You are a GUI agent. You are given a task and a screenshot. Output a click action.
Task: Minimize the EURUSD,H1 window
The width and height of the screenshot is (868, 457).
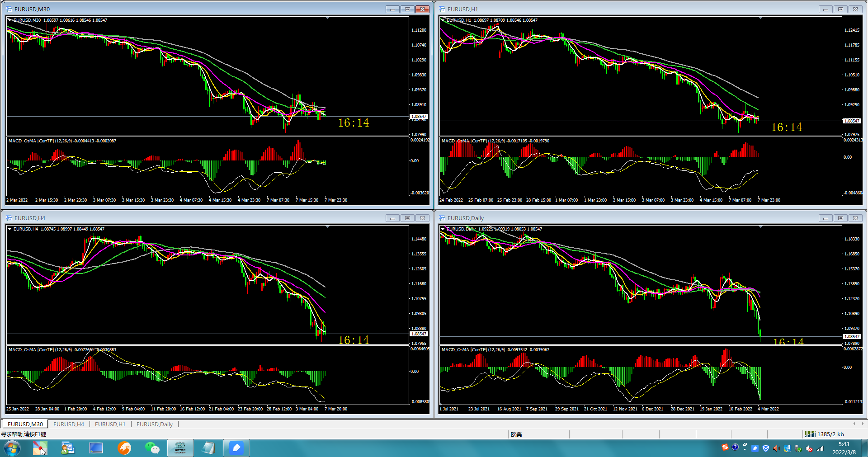tap(826, 9)
